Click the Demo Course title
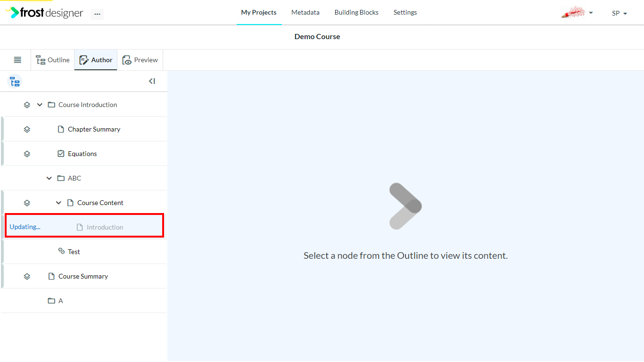Image resolution: width=644 pixels, height=362 pixels. tap(317, 37)
